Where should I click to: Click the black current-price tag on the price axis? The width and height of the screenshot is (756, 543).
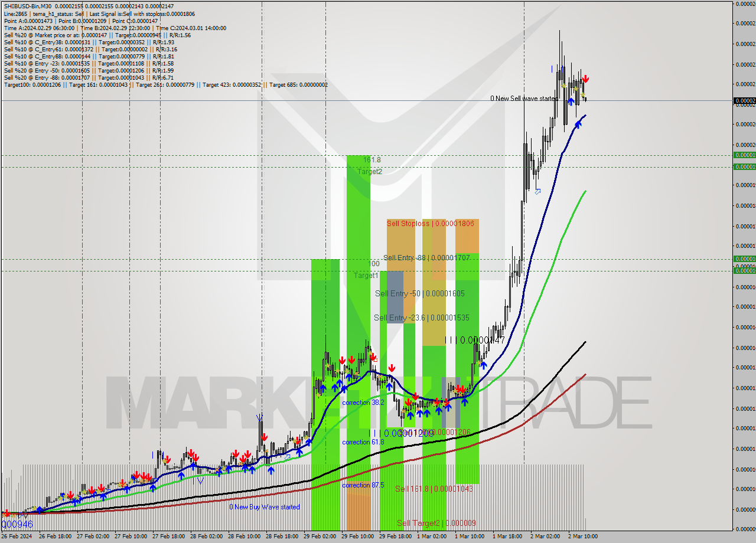point(744,101)
